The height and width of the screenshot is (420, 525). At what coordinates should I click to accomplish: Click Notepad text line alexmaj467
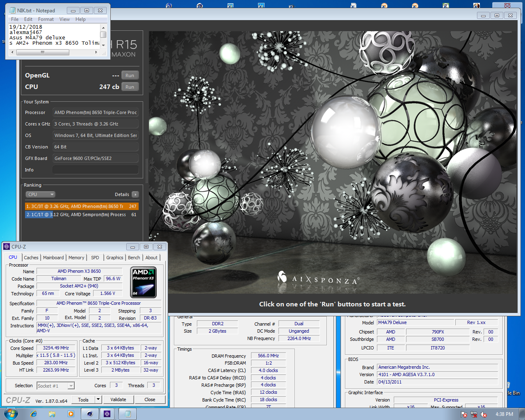pos(25,32)
